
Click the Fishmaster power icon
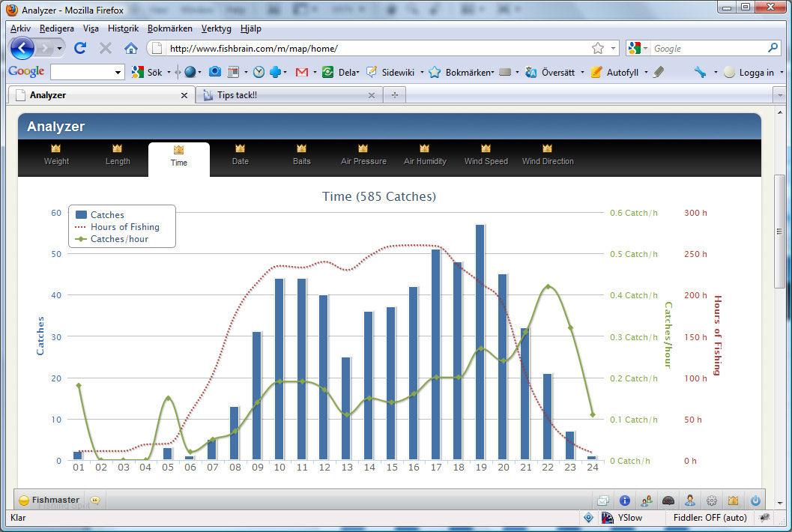pos(755,501)
